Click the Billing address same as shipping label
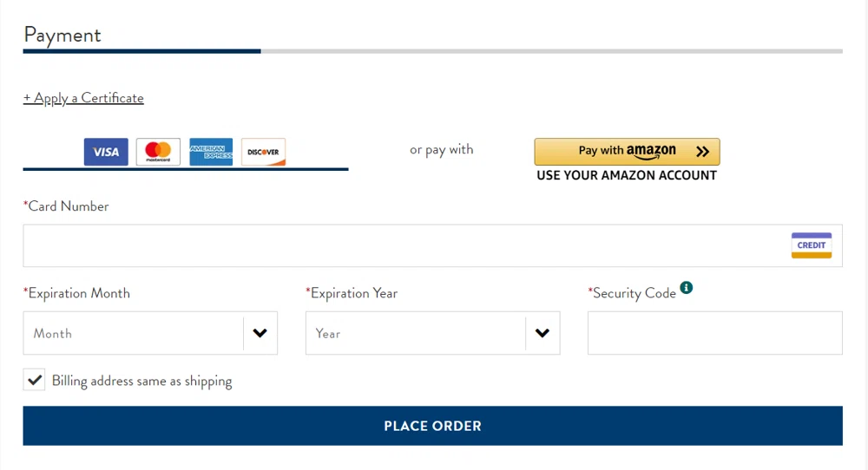 141,381
